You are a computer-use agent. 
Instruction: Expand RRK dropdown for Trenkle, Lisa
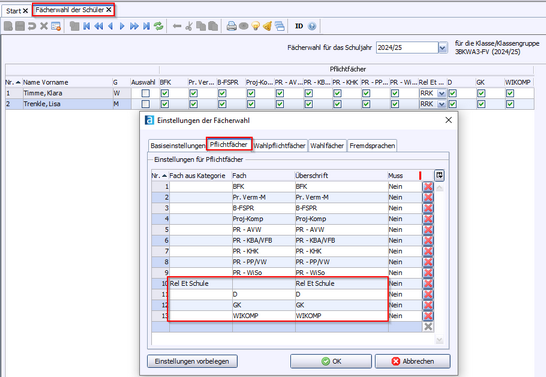(441, 104)
